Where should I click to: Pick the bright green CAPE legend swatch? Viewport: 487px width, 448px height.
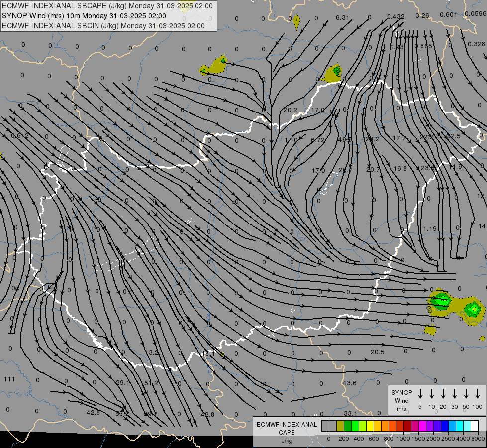355,426
